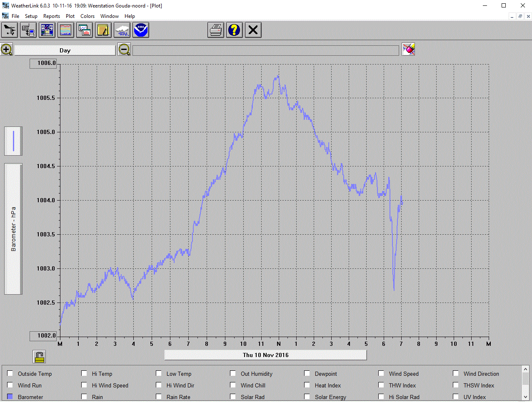
Task: Click the Day time span selector
Action: pyautogui.click(x=65, y=50)
